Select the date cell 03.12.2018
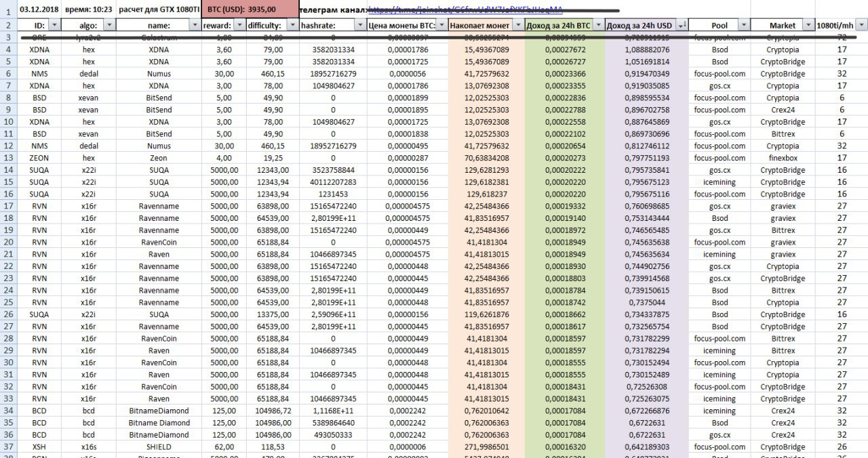This screenshot has width=868, height=458. [39, 9]
